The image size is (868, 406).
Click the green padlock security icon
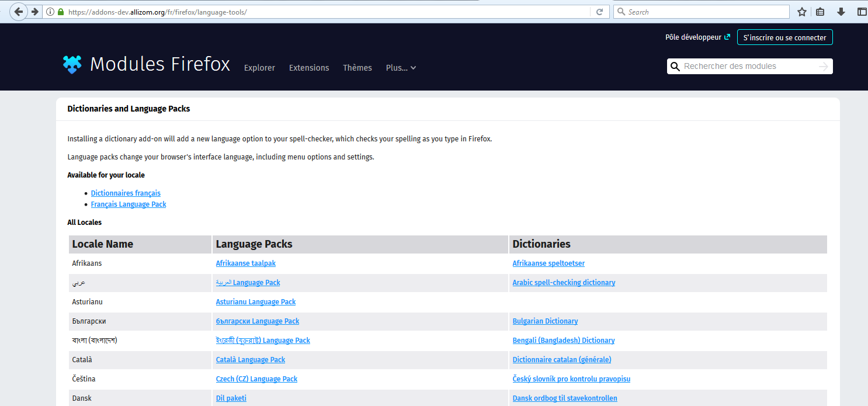tap(61, 12)
